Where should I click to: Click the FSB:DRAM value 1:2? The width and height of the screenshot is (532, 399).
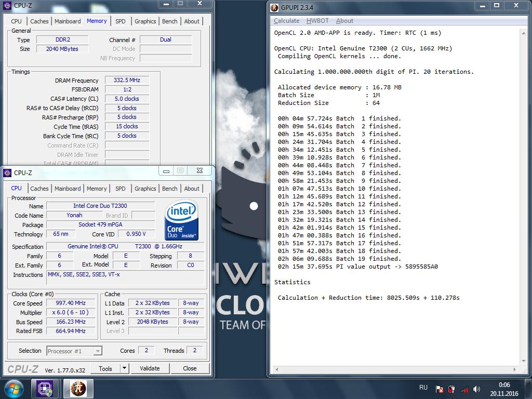(127, 89)
